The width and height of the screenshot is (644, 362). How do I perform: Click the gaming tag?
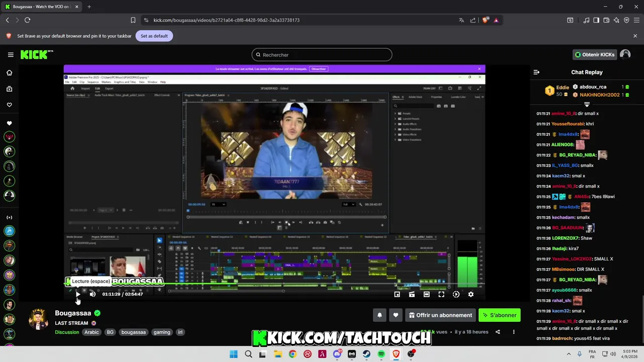point(162,332)
